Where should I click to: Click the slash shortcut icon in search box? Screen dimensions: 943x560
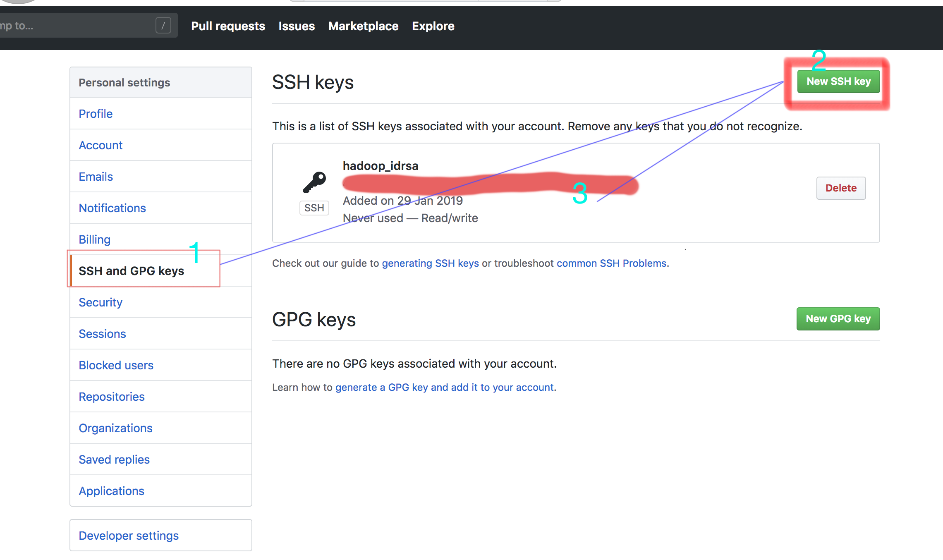tap(163, 26)
